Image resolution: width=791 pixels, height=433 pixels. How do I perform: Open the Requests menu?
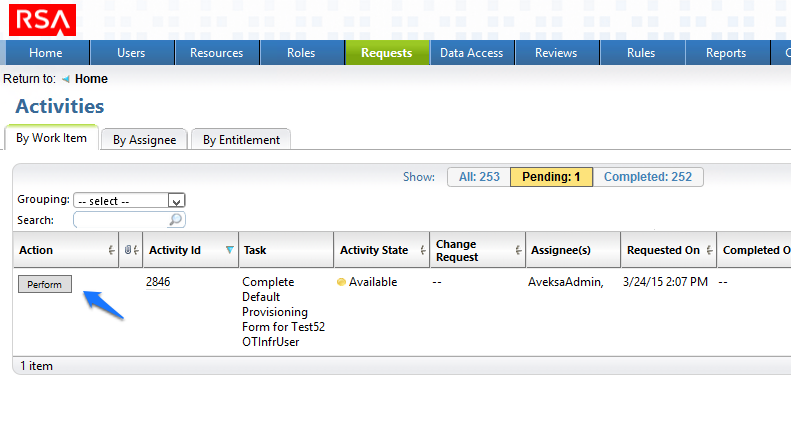[387, 53]
